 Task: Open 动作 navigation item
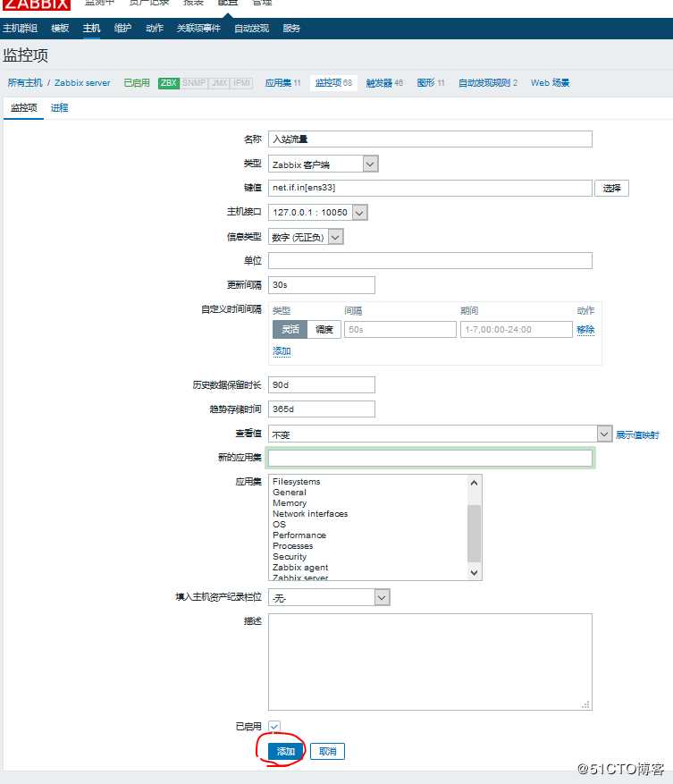(x=155, y=29)
